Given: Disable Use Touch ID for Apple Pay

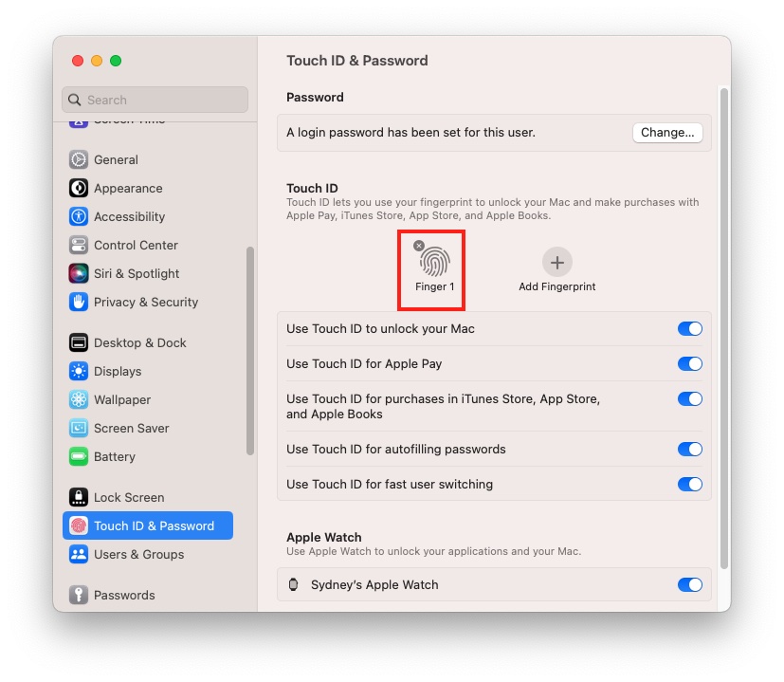Looking at the screenshot, I should (689, 362).
